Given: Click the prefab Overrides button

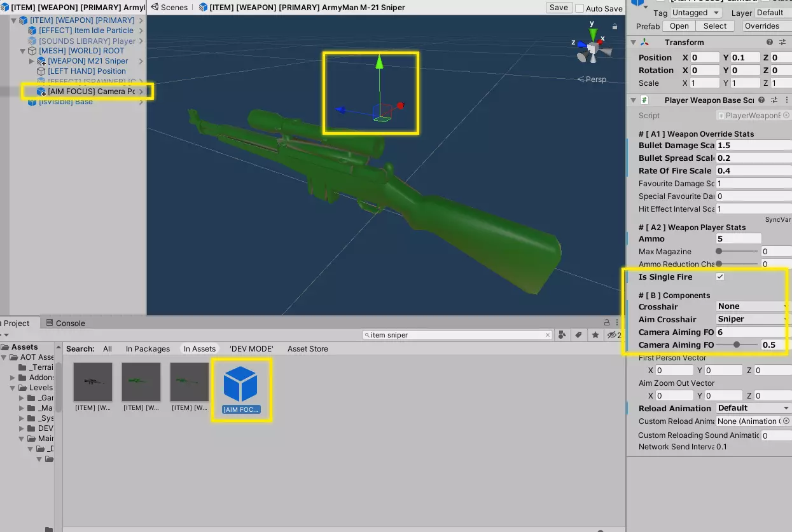Looking at the screenshot, I should (x=761, y=26).
